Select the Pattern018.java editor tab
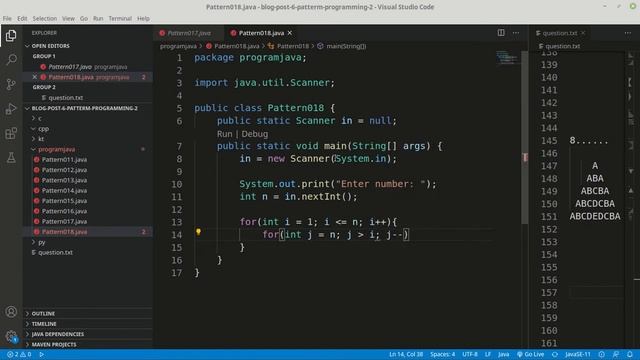Image resolution: width=640 pixels, height=360 pixels. tap(261, 33)
